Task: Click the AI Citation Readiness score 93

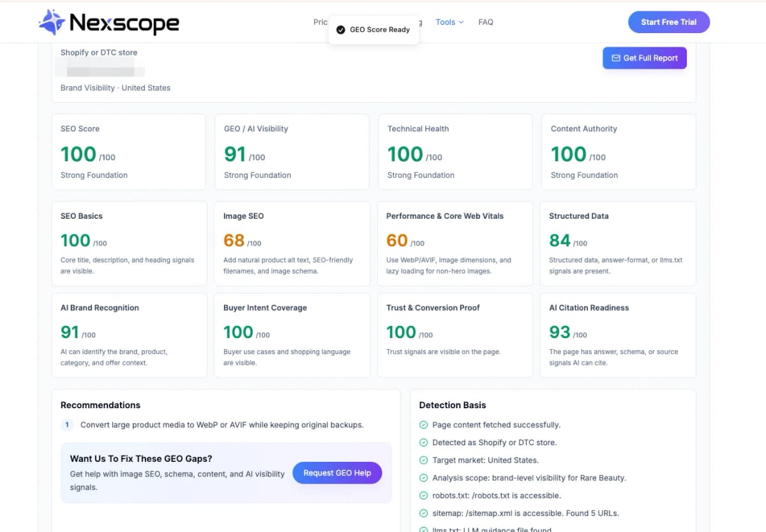Action: tap(560, 332)
